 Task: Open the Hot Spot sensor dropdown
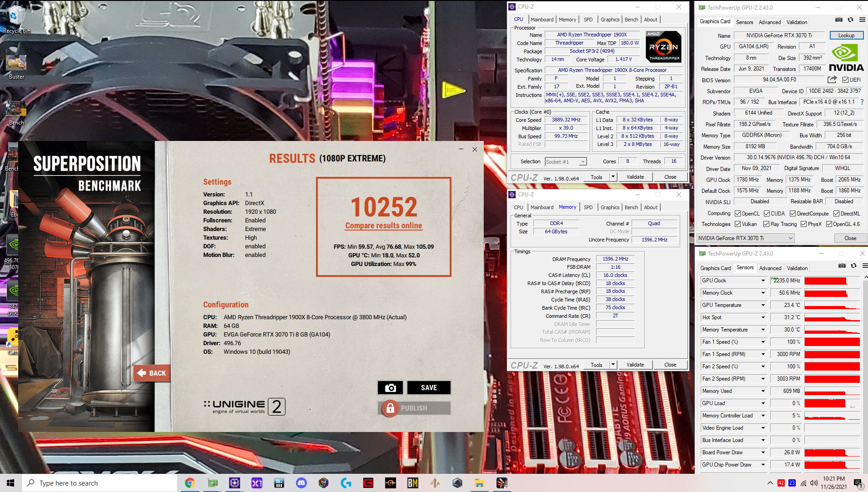coord(763,317)
